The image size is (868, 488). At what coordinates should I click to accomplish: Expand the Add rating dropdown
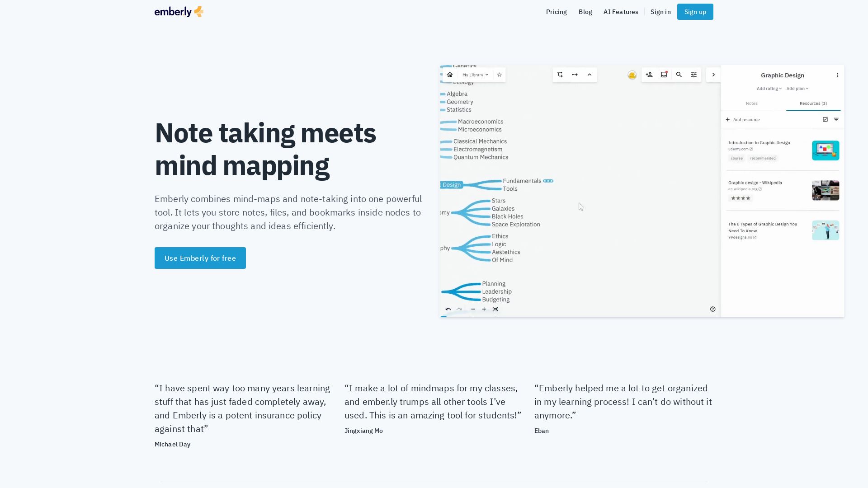769,88
